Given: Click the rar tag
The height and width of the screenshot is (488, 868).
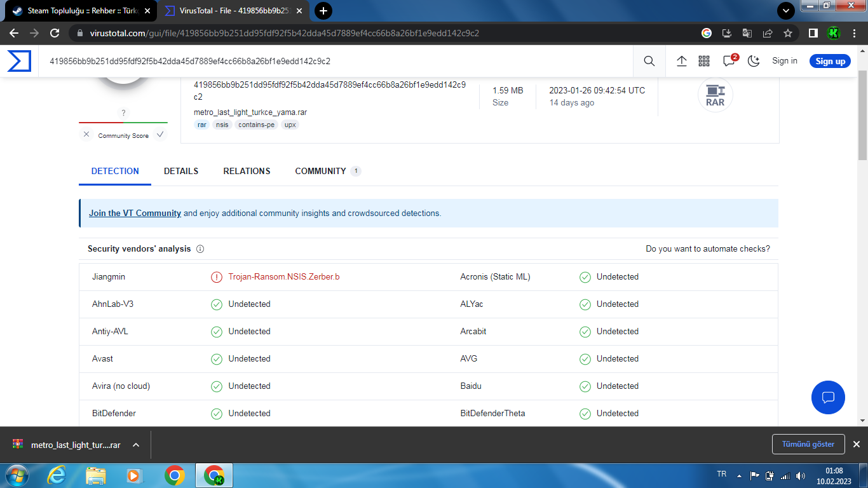Looking at the screenshot, I should tap(201, 125).
